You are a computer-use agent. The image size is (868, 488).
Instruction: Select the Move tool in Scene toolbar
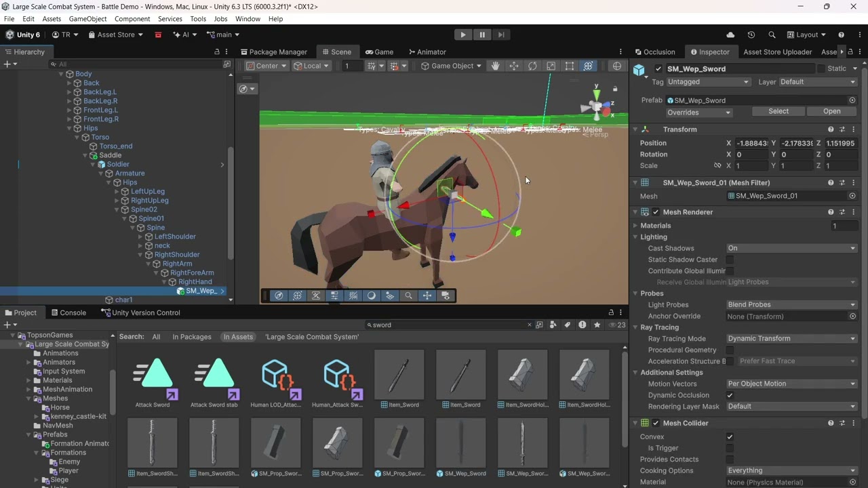coord(514,66)
